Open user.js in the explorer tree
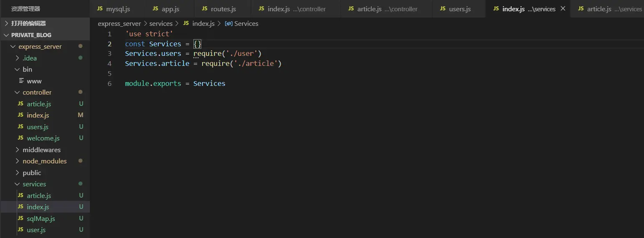The width and height of the screenshot is (644, 238). pyautogui.click(x=45, y=230)
